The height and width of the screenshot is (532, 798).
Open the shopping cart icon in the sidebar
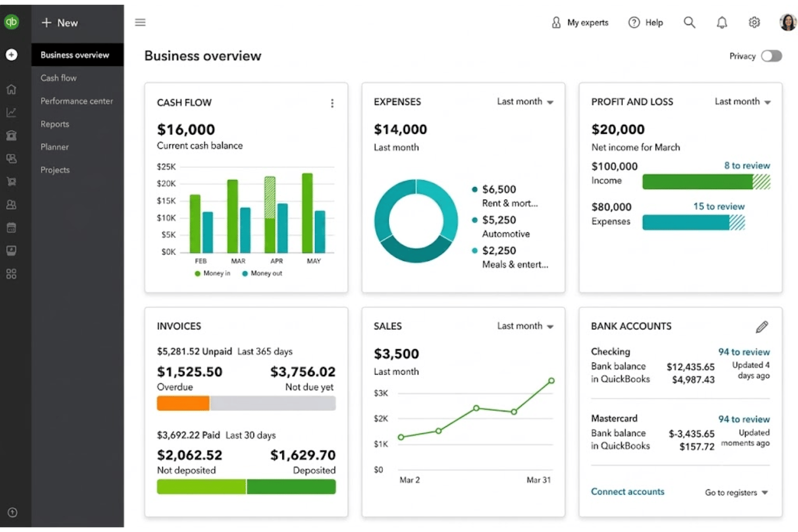tap(11, 182)
